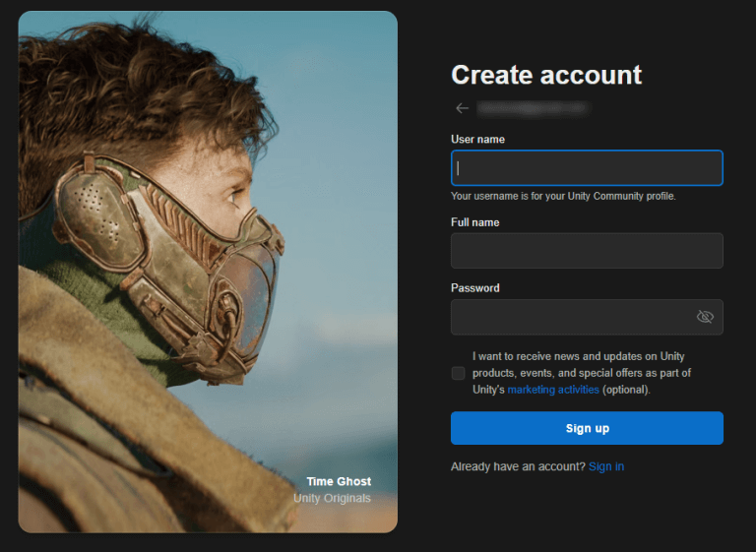This screenshot has height=552, width=756.
Task: Enable the marketing news and updates checkbox
Action: click(458, 373)
